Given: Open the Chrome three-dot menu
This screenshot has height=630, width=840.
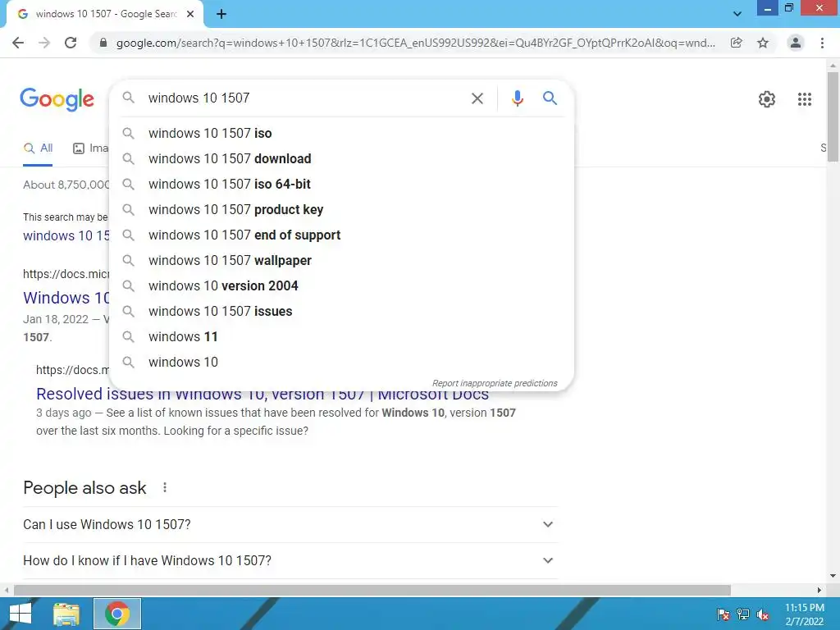Looking at the screenshot, I should pos(822,43).
